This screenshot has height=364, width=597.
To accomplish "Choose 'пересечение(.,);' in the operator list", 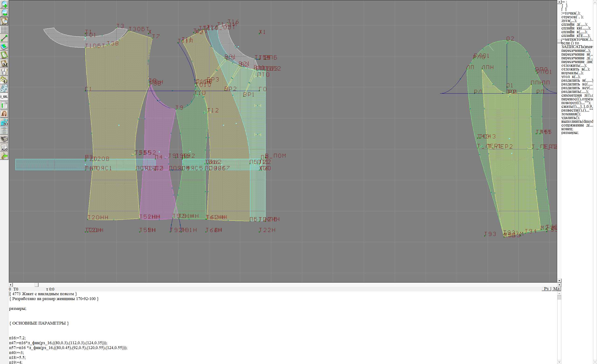I will point(576,51).
